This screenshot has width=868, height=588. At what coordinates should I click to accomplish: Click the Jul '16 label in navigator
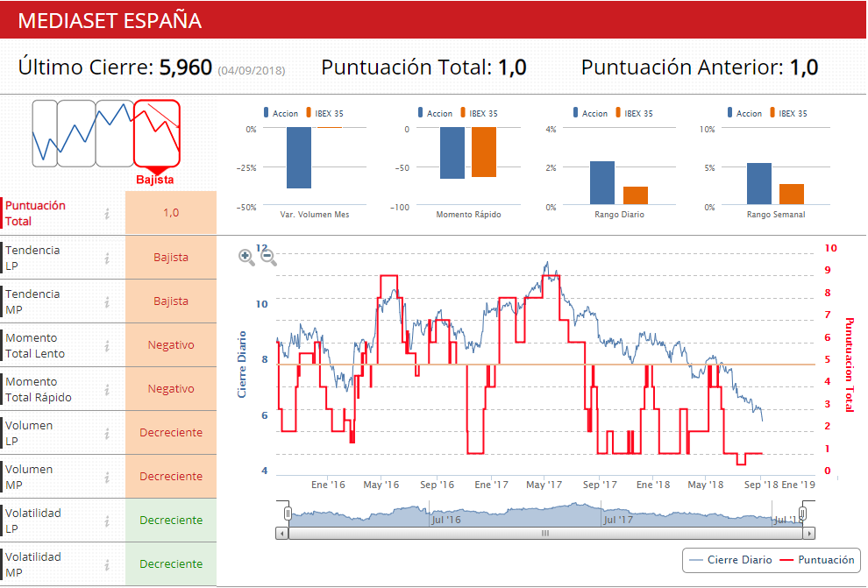446,520
